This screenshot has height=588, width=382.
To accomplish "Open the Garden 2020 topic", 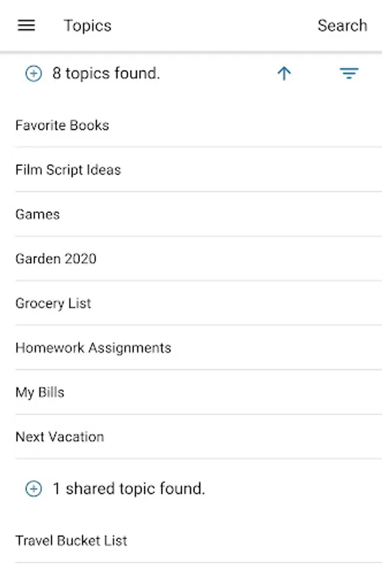I will tap(56, 258).
